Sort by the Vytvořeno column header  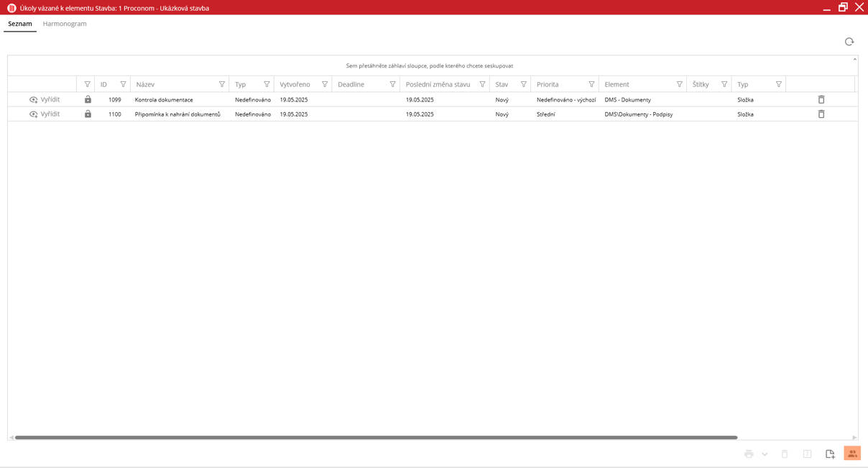(x=295, y=85)
